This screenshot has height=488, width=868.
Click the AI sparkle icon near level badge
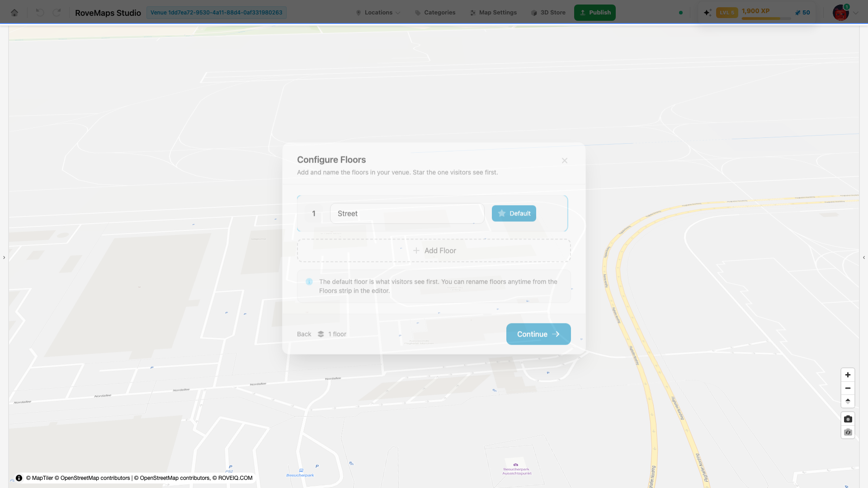click(707, 13)
